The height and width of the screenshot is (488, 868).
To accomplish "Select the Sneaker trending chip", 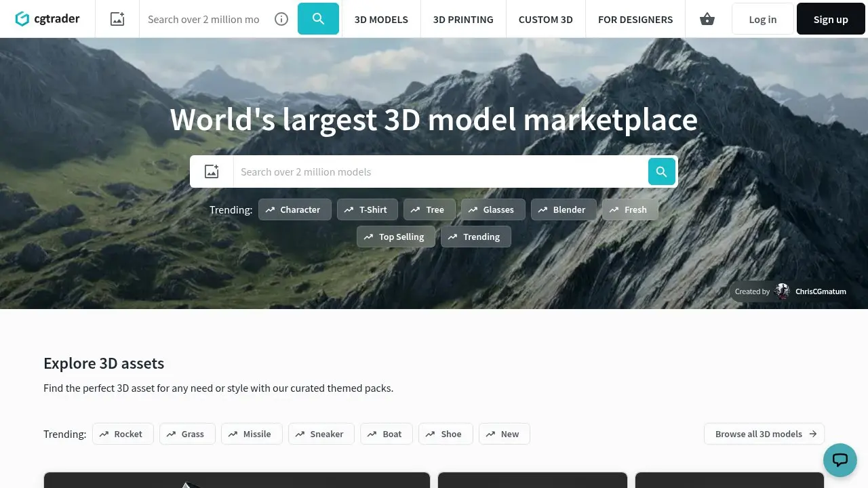I will click(x=321, y=434).
